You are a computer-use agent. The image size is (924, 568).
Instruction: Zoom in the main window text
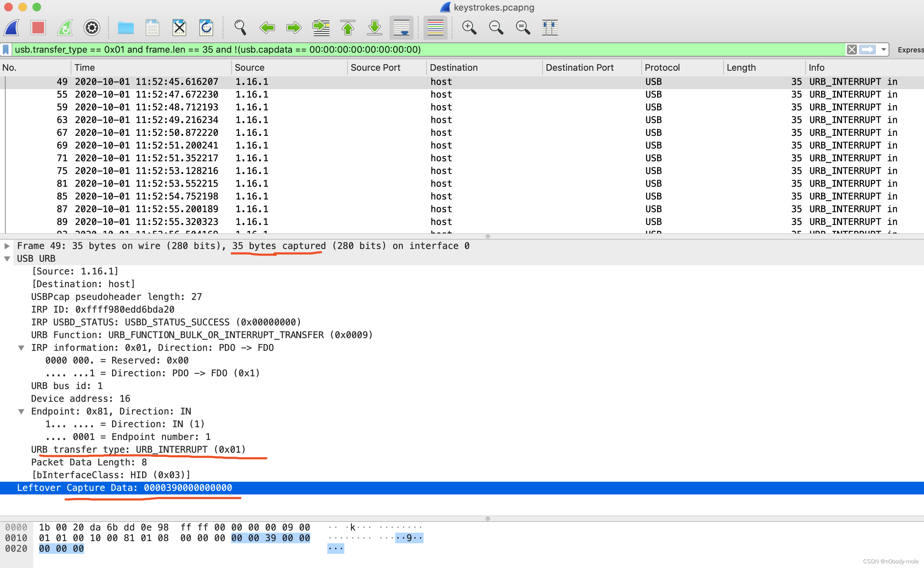click(x=469, y=28)
